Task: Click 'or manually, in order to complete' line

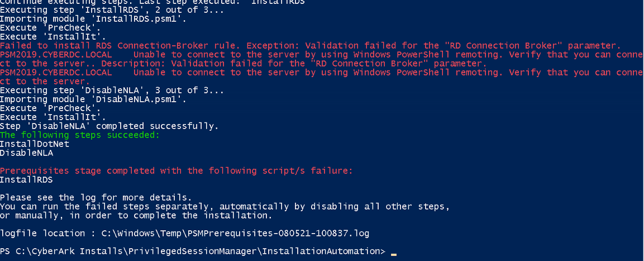Action: coord(136,215)
